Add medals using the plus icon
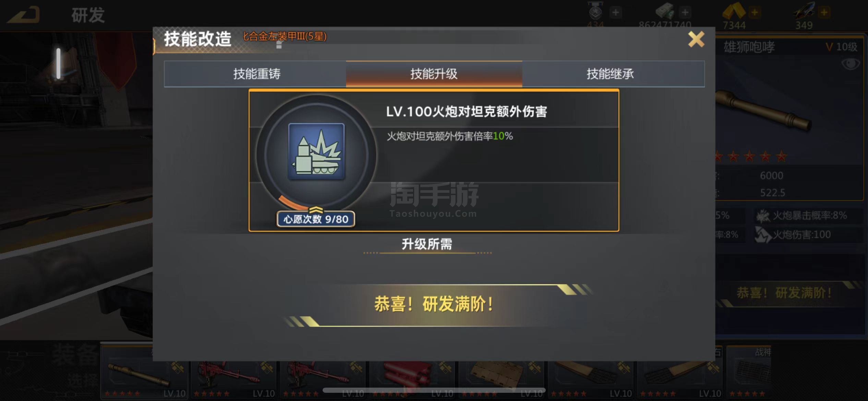The image size is (868, 401). click(616, 13)
